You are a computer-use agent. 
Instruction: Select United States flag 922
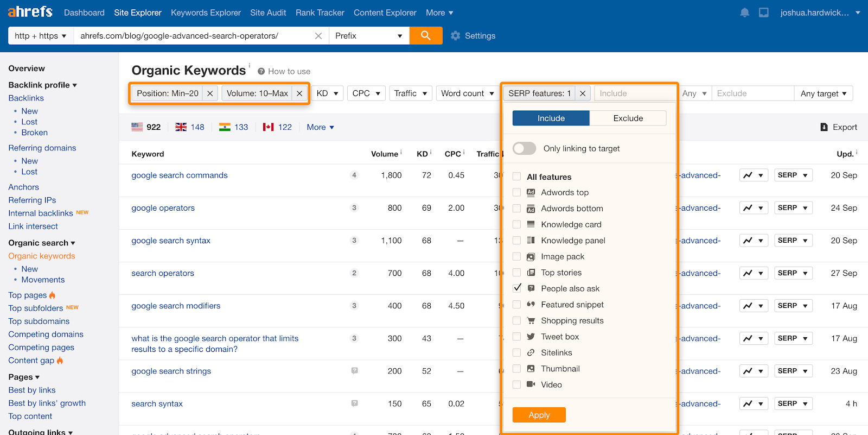pos(146,127)
